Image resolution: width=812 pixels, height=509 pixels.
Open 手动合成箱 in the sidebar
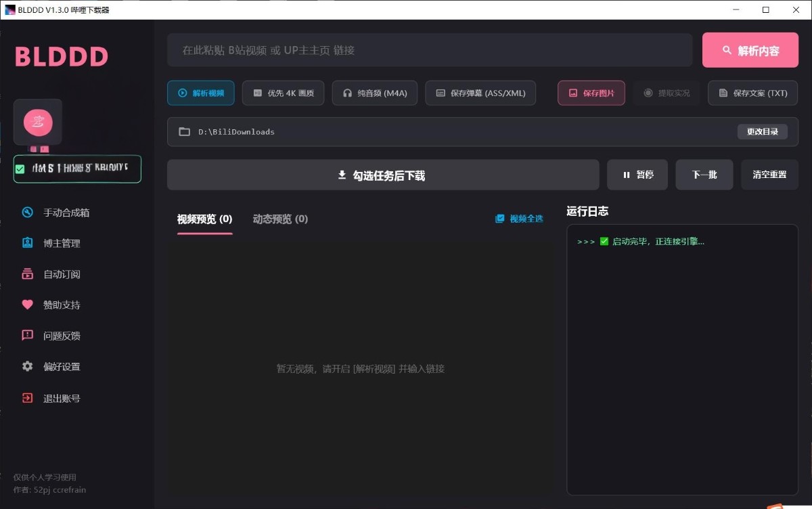coord(66,213)
